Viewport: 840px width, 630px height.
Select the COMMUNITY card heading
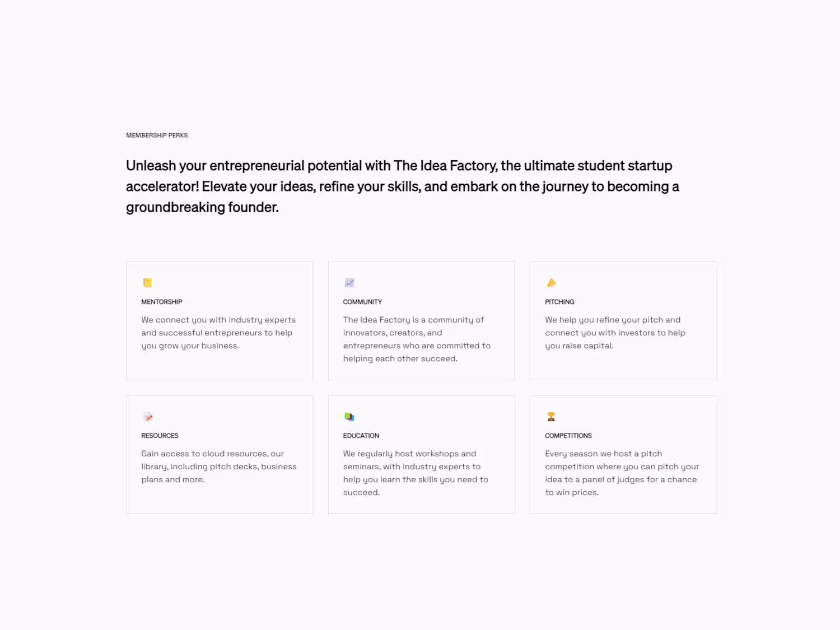[x=362, y=302]
